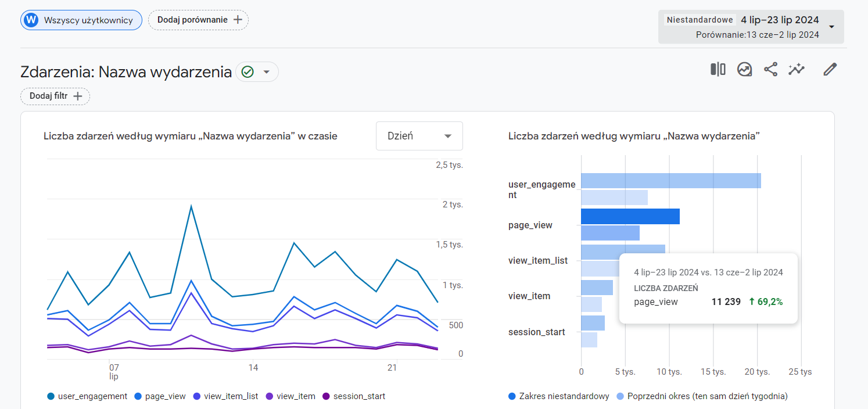Open the edit comparisons columns icon
868x409 pixels.
pos(718,70)
